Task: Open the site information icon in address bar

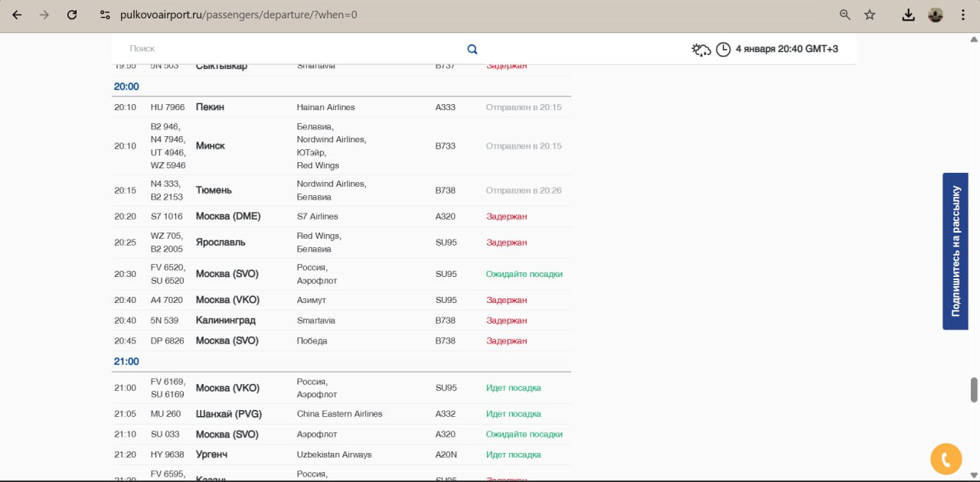Action: 106,15
